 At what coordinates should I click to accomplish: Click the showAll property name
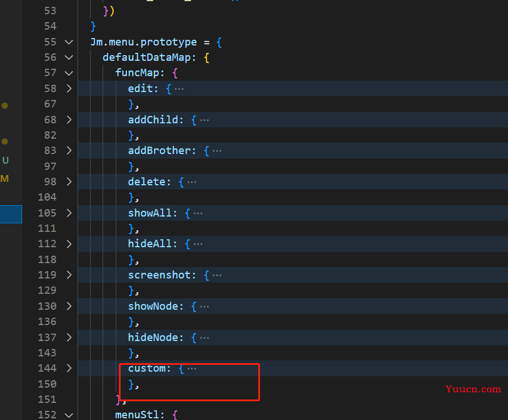150,213
